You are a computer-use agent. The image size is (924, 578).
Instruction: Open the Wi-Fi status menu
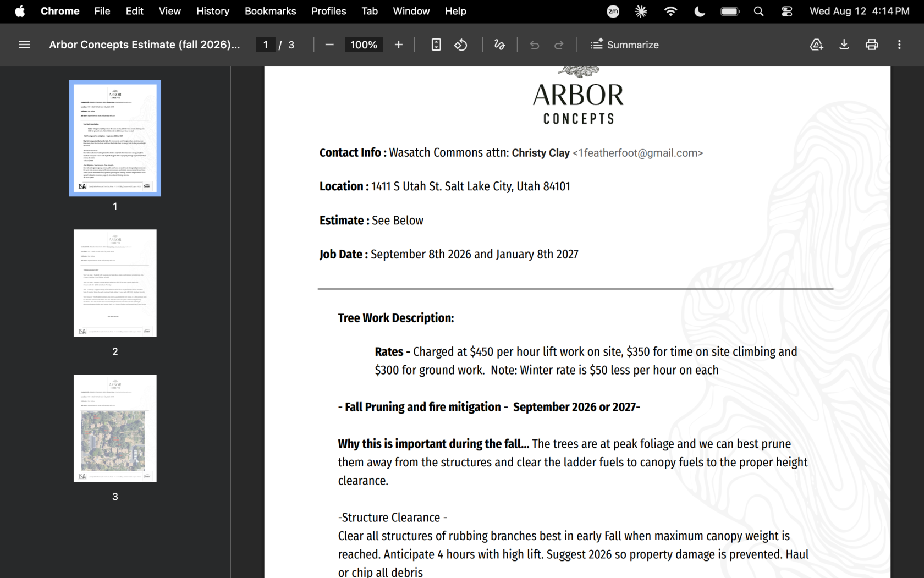click(x=670, y=11)
